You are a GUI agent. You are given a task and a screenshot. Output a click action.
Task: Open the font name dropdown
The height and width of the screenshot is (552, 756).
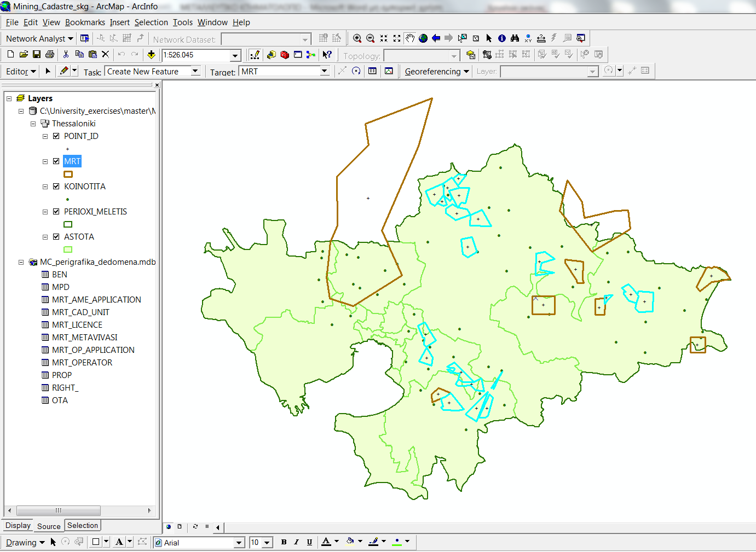(239, 543)
